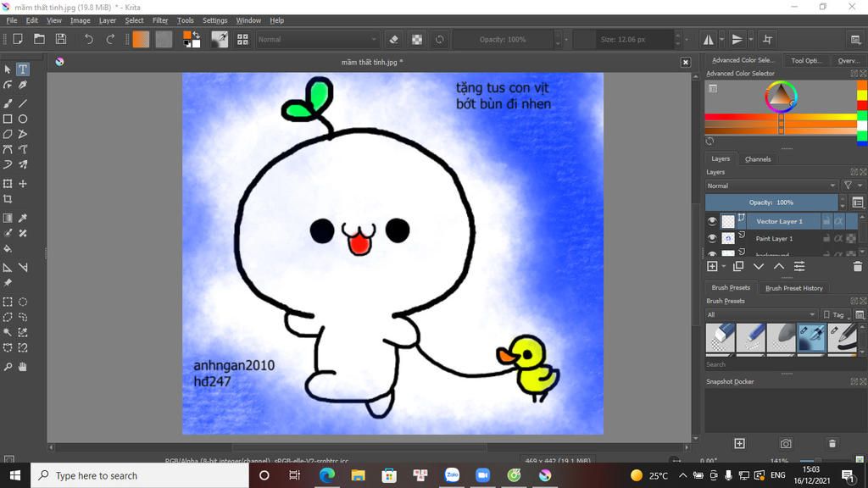Select the Gradient tool
The width and height of the screenshot is (868, 488).
[x=8, y=218]
